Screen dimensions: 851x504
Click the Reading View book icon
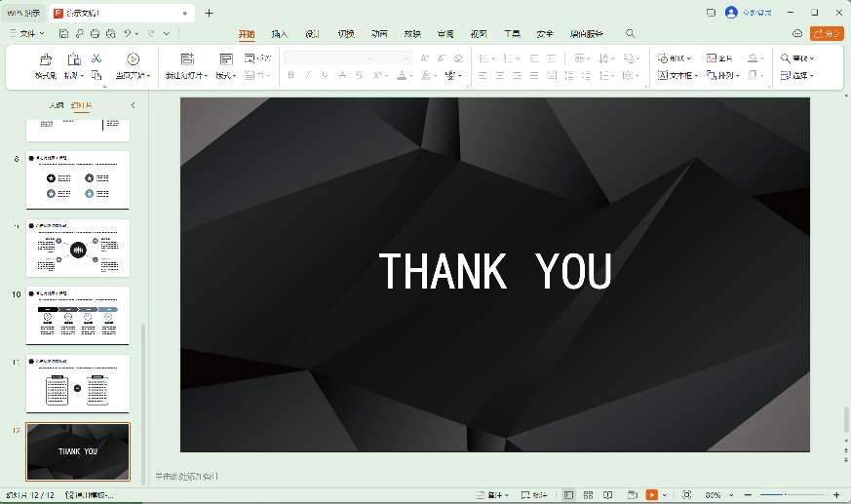click(x=608, y=495)
